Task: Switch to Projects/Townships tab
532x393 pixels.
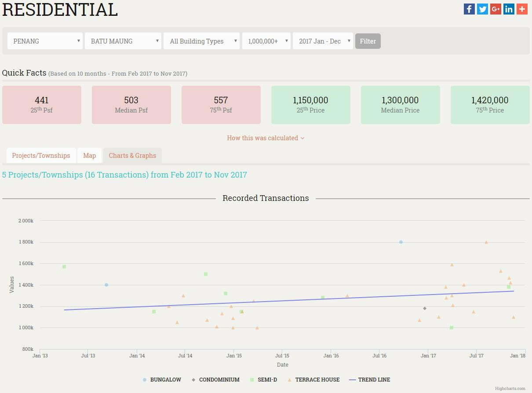Action: pos(41,156)
